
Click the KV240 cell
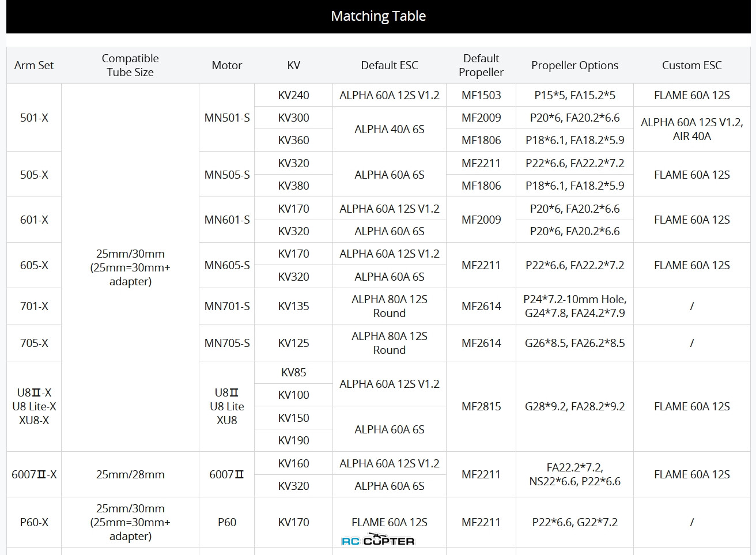293,95
